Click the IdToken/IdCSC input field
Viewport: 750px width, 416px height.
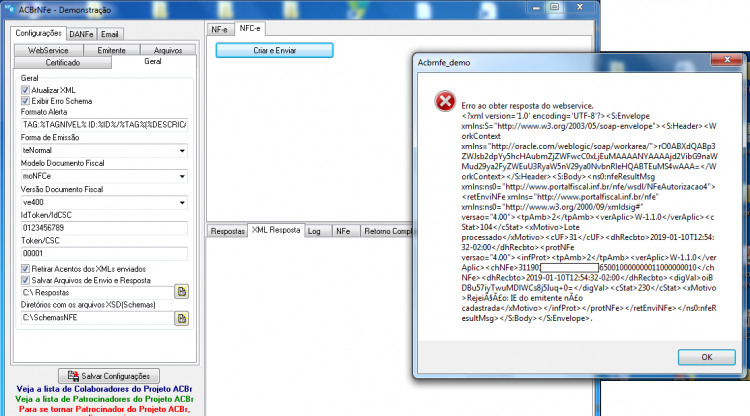(104, 228)
